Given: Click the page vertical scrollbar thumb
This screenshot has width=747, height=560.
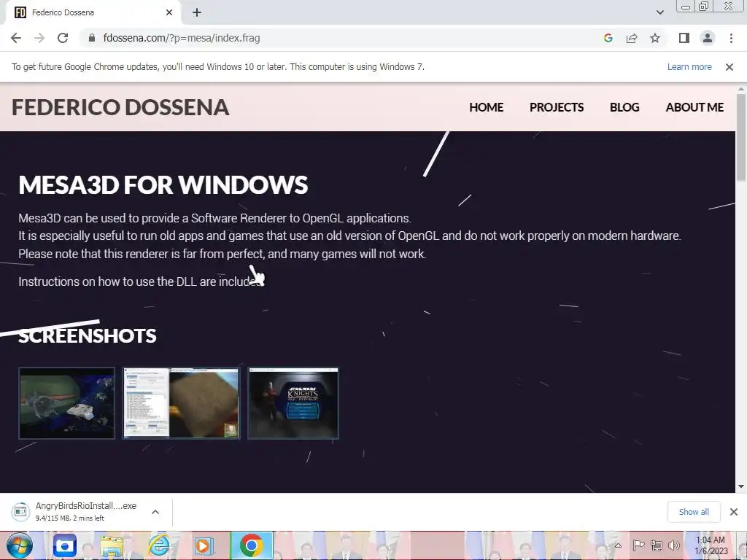Looking at the screenshot, I should (741, 137).
